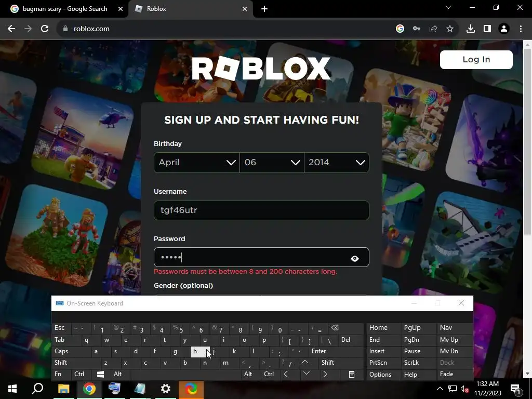
Task: Open Windows Start menu
Action: pyautogui.click(x=12, y=389)
